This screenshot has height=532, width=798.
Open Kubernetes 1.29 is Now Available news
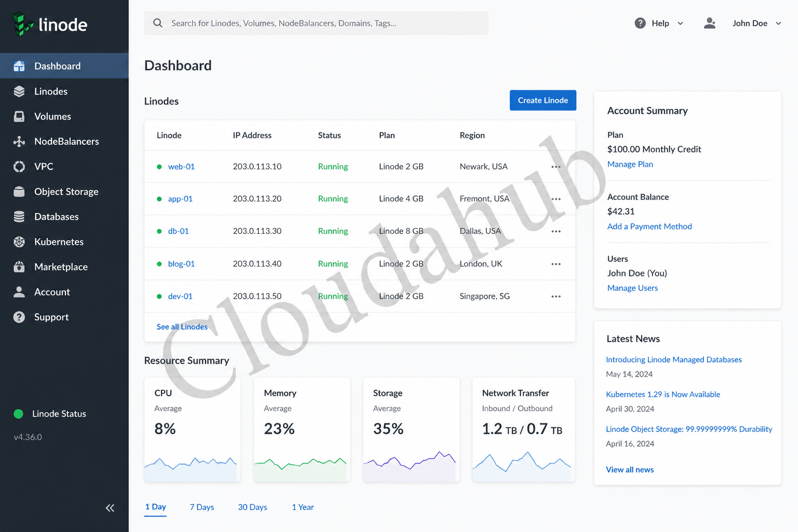tap(663, 394)
